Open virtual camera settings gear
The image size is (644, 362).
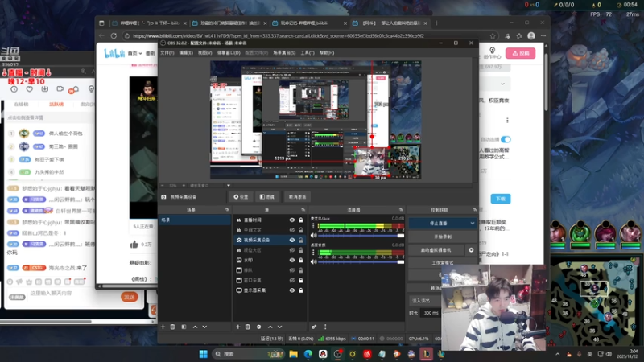471,250
